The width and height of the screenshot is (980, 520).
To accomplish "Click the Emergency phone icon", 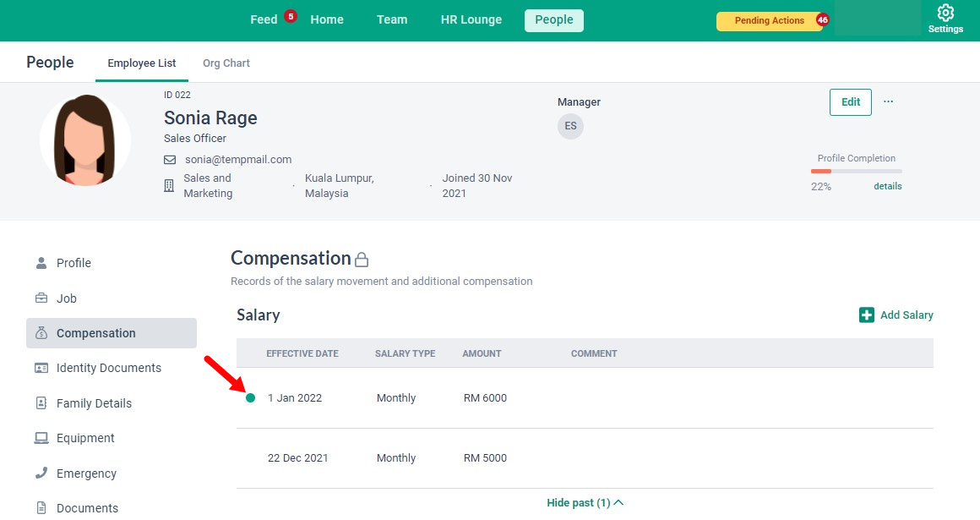I will click(41, 473).
